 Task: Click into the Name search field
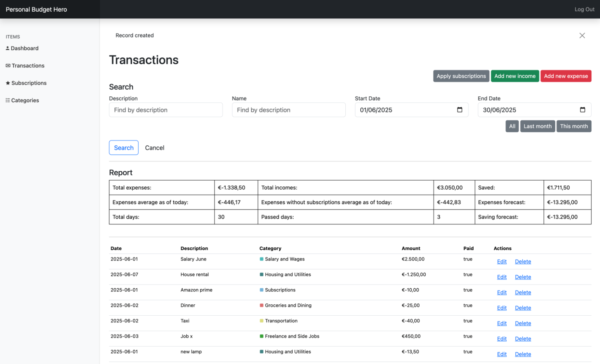[288, 110]
